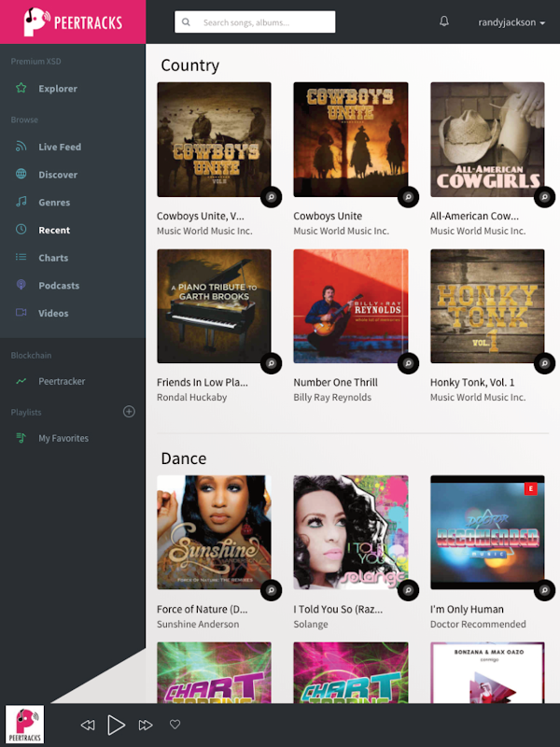Image resolution: width=560 pixels, height=747 pixels.
Task: Open the Solange I Told You cover
Action: (x=351, y=532)
